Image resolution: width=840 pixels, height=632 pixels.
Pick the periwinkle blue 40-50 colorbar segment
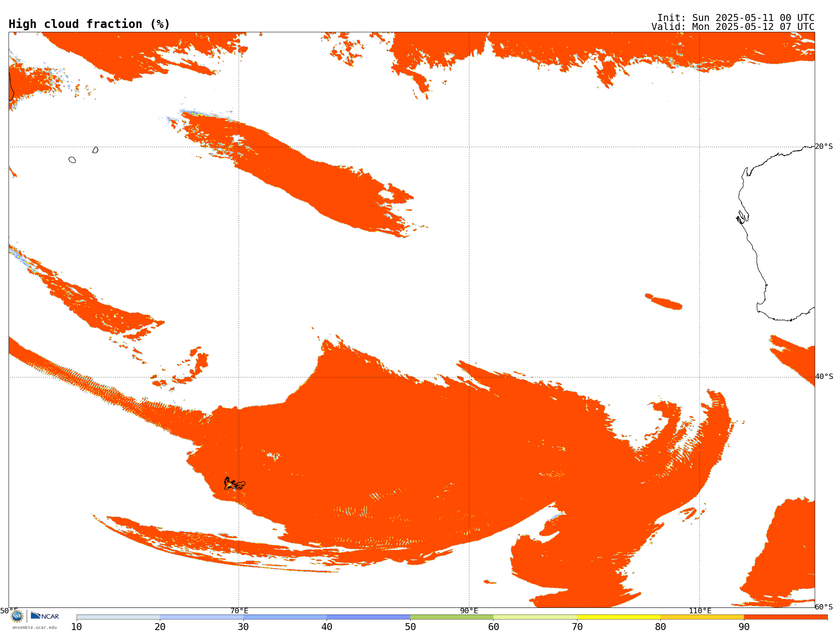point(369,617)
